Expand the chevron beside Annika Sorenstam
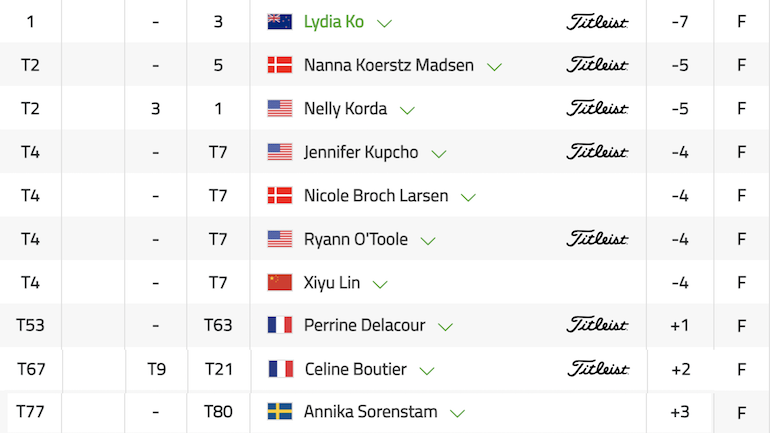The height and width of the screenshot is (433, 770). point(457,413)
